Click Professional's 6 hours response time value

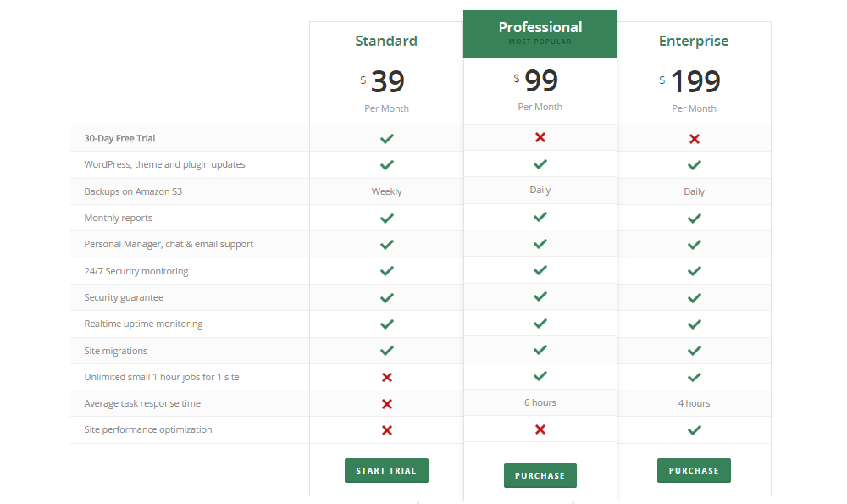click(540, 402)
